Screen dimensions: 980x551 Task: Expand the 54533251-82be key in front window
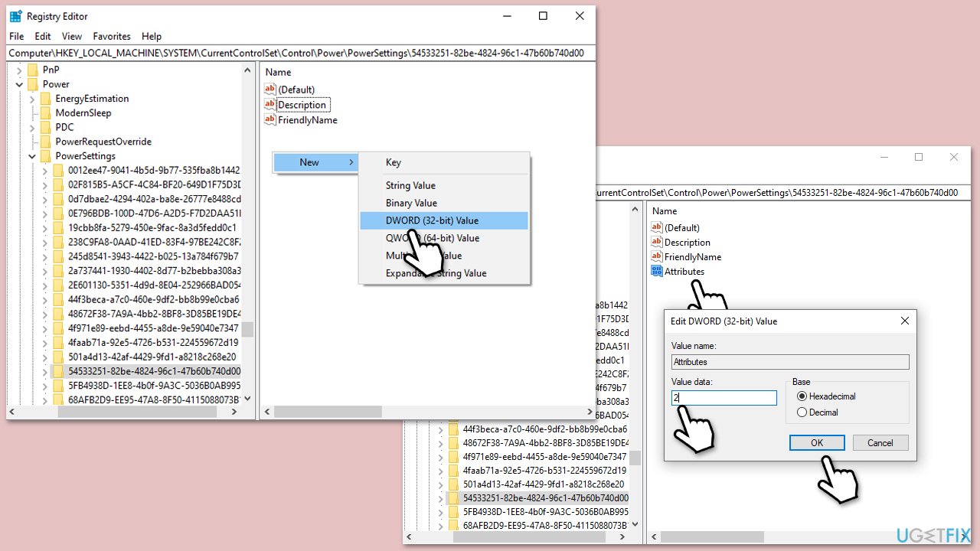45,371
